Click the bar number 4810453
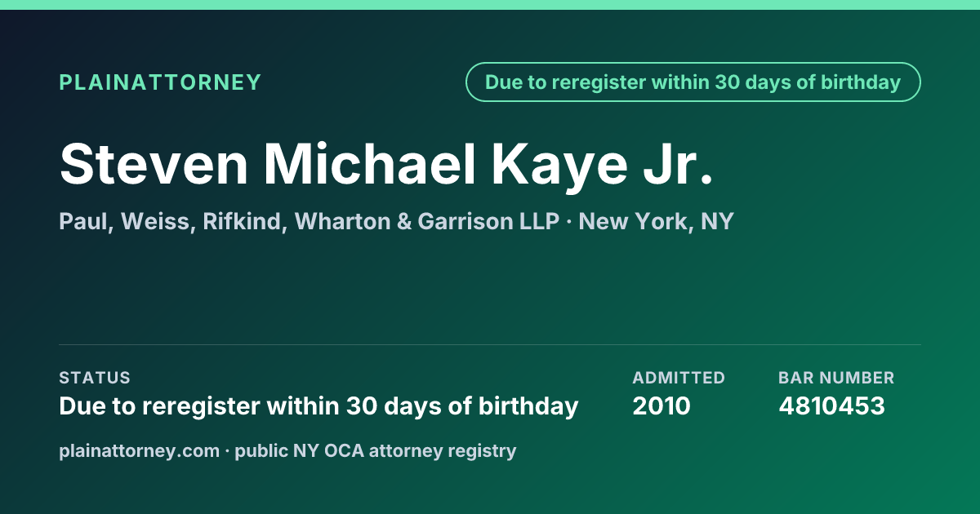980x514 pixels. (x=831, y=406)
